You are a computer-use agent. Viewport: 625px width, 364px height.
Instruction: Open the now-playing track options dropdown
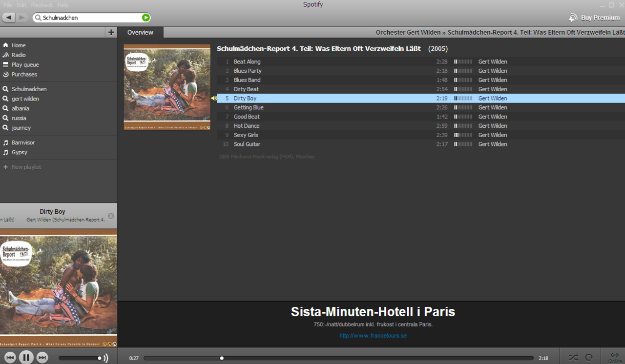(x=111, y=216)
